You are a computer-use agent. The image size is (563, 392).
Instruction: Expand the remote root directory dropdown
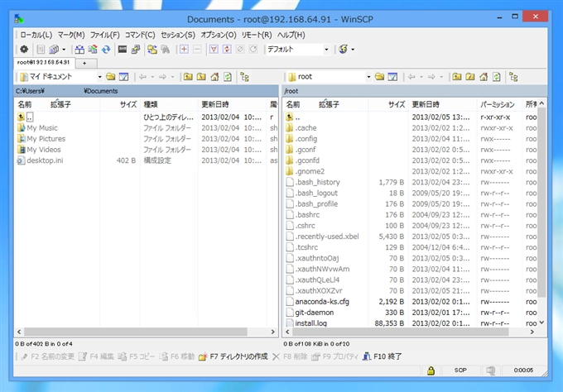point(368,77)
